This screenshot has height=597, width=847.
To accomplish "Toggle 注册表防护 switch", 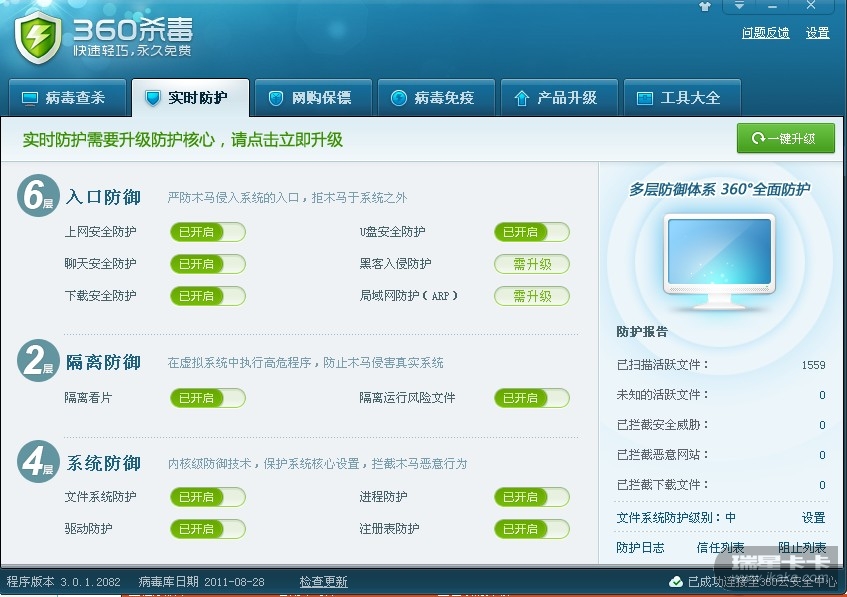I will [532, 529].
